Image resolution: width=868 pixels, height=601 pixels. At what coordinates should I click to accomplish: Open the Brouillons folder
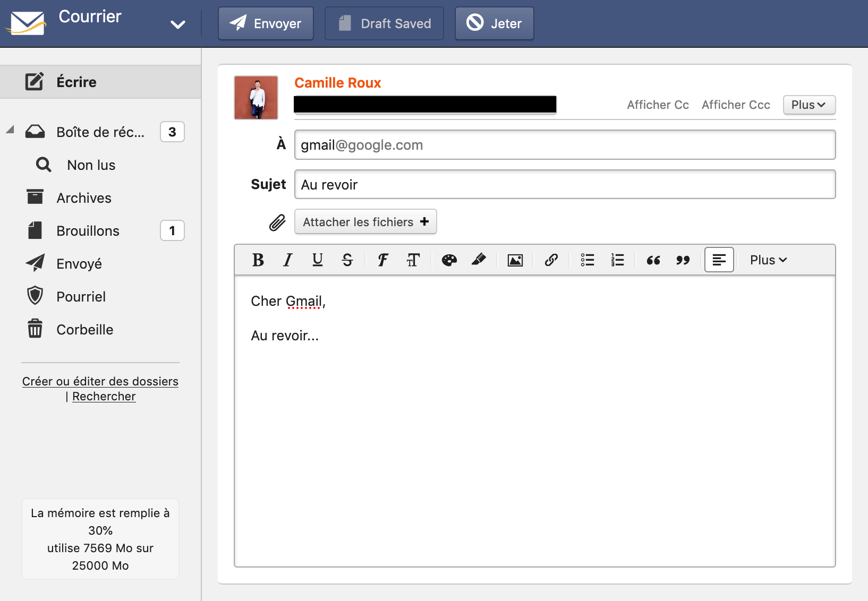click(x=88, y=231)
